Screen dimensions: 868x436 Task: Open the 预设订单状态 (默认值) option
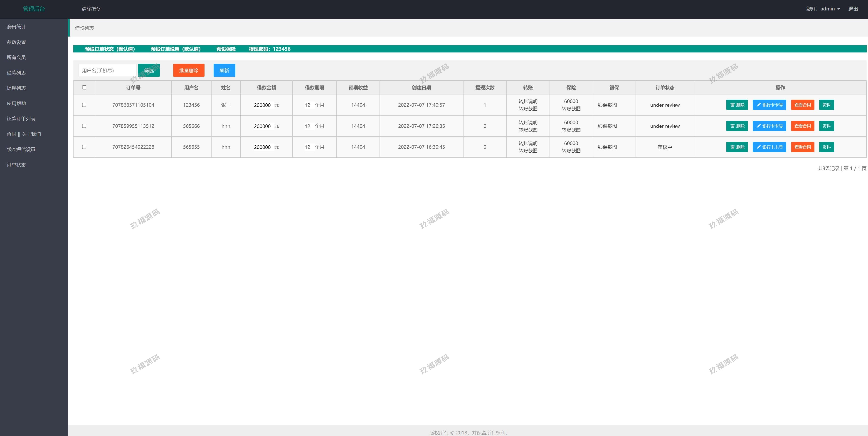[110, 49]
